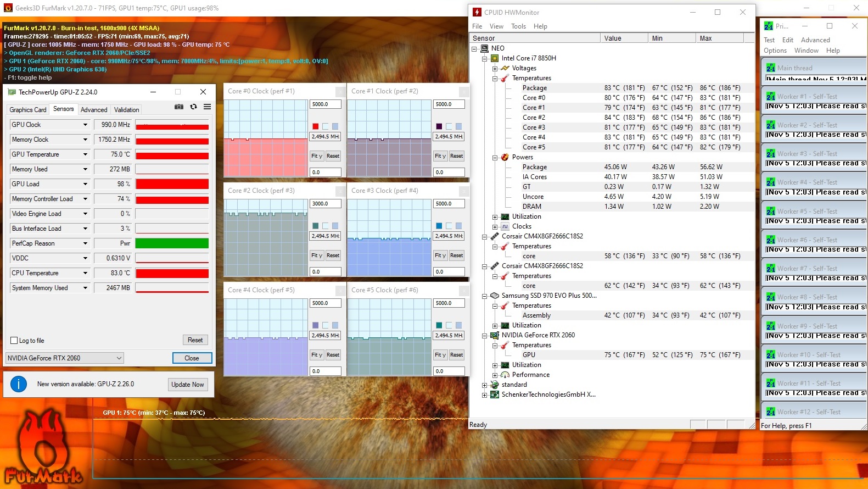Viewport: 868px width, 489px height.
Task: Open the GPU Clock sensor dropdown
Action: point(85,125)
